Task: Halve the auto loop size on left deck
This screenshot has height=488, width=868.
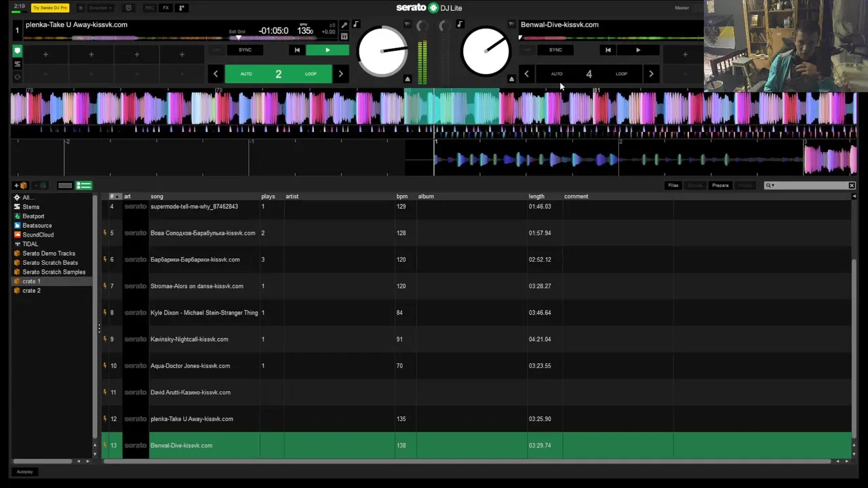Action: click(x=216, y=74)
